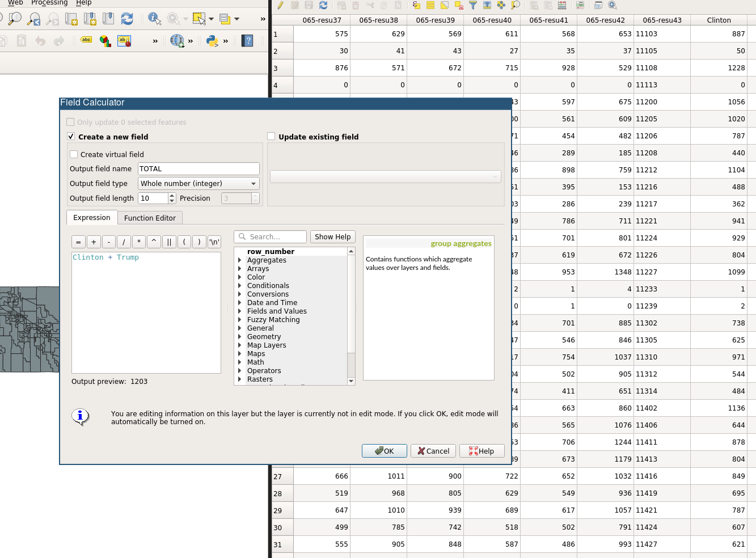
Task: Open the Processing menu
Action: coord(49,3)
